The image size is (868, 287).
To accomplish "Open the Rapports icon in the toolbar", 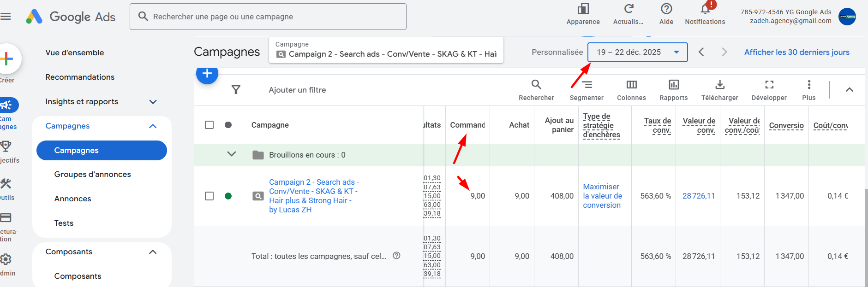I will 673,85.
